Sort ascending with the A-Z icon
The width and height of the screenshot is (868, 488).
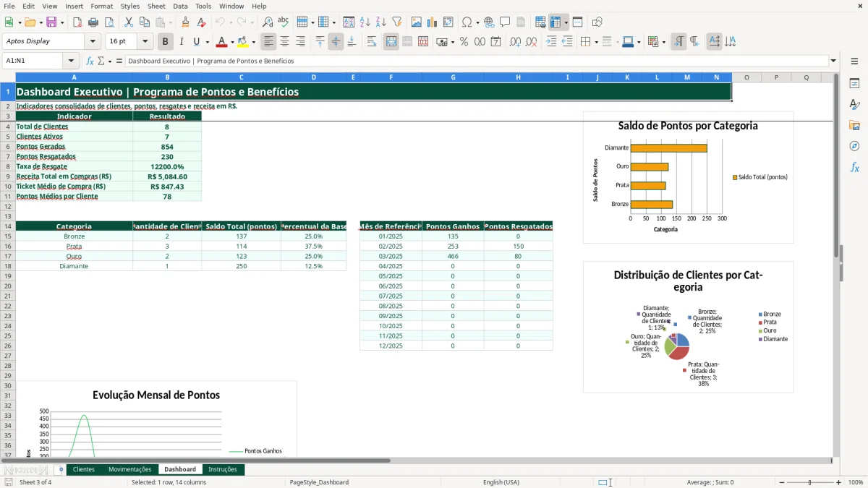(365, 22)
